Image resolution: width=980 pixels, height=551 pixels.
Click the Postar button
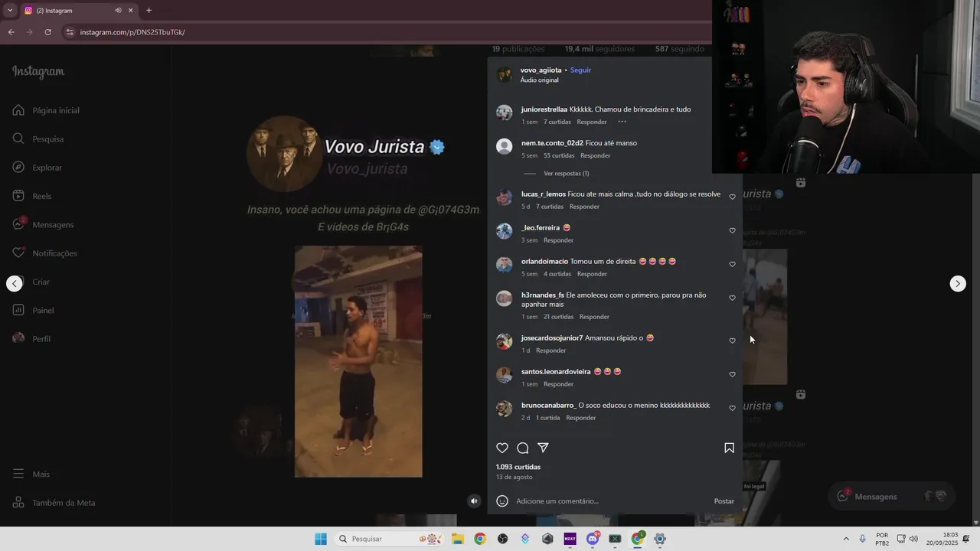tap(724, 501)
